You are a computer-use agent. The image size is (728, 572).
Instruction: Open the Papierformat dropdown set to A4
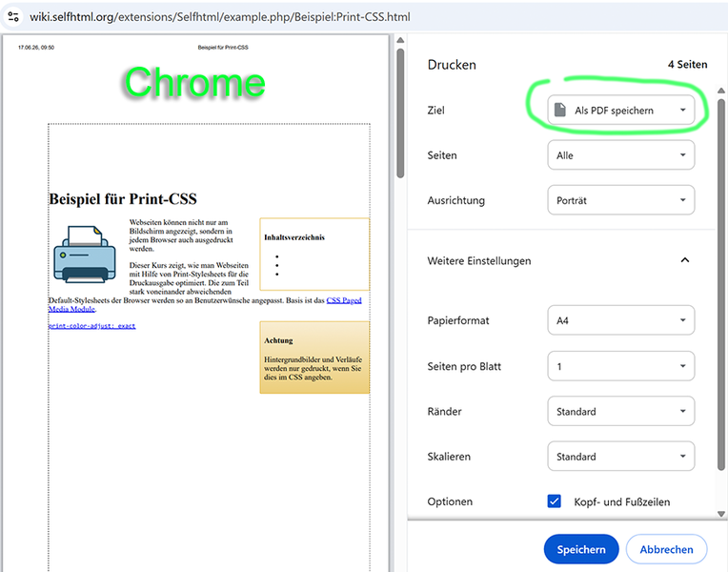[620, 320]
